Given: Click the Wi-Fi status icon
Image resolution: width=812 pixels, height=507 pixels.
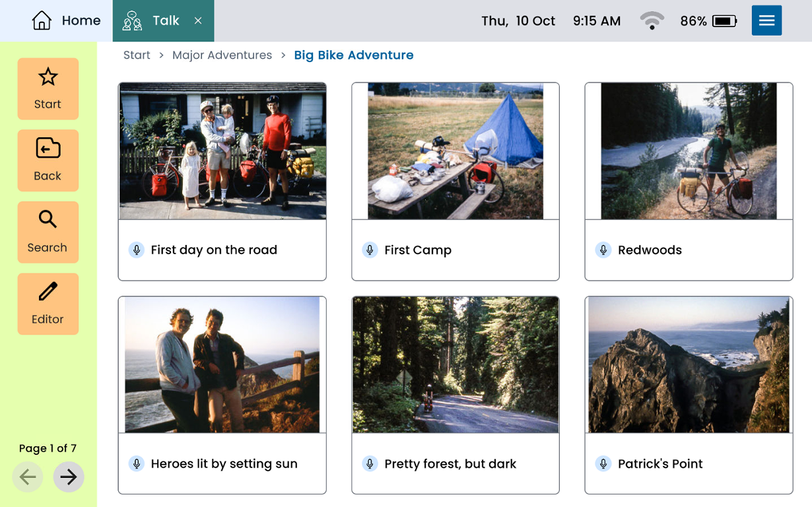Looking at the screenshot, I should pos(652,21).
